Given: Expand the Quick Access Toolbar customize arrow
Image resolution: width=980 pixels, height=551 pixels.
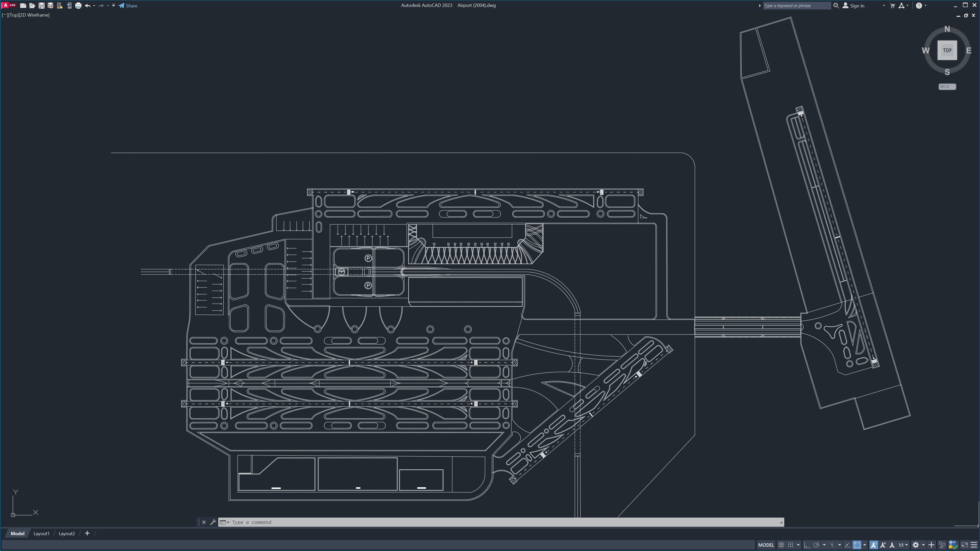Looking at the screenshot, I should 113,6.
